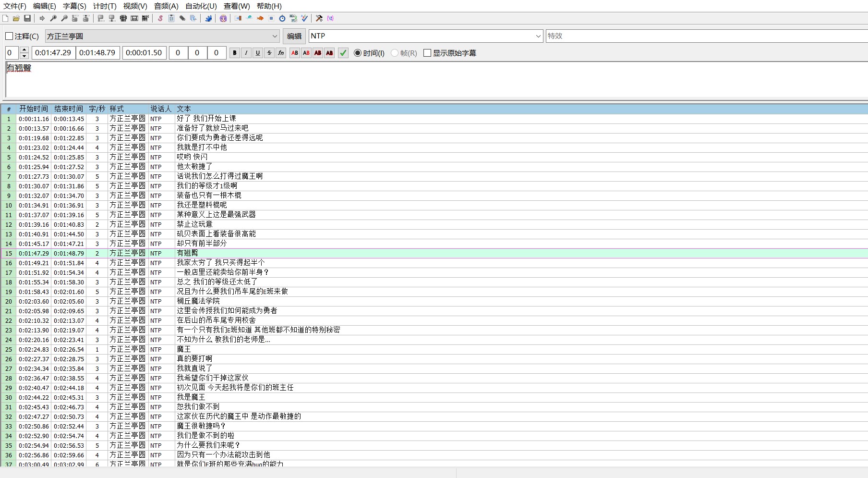Open the Options hammer icon
The image size is (868, 478).
(x=319, y=18)
